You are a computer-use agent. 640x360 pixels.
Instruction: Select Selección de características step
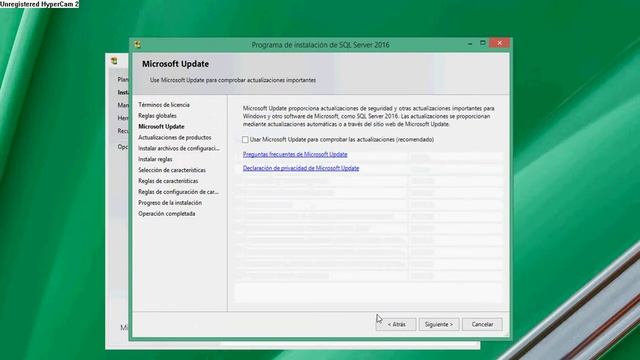point(172,170)
